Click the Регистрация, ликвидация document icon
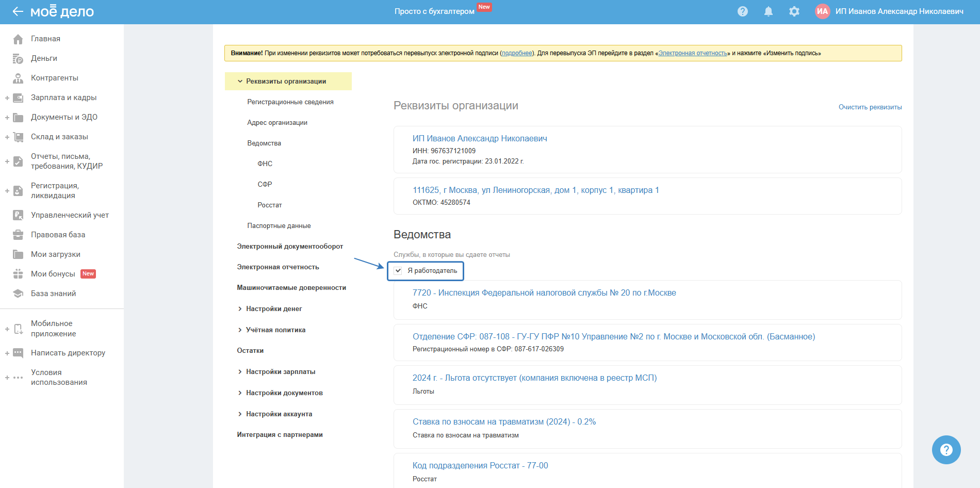980x488 pixels. (x=18, y=191)
